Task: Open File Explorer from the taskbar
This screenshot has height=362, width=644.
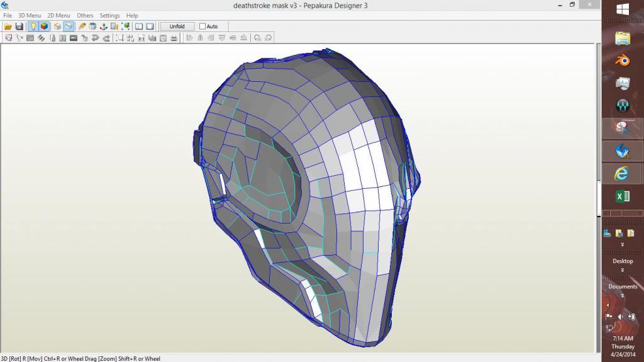Action: pos(623,38)
